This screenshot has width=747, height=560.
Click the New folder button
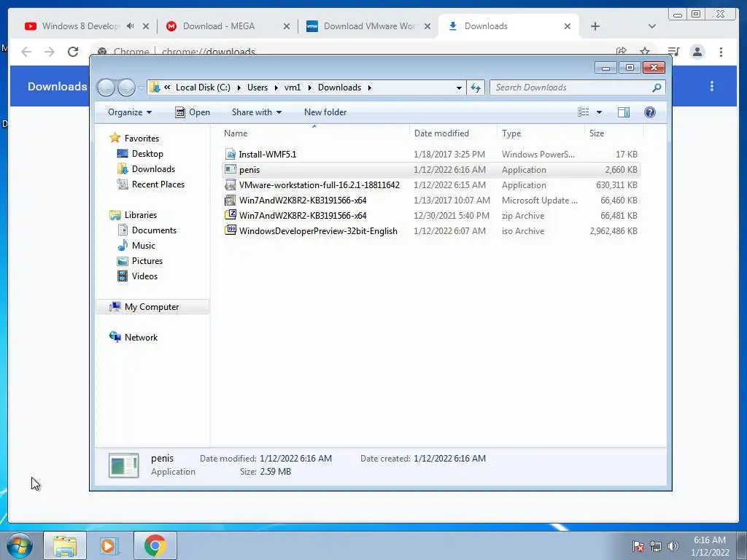click(x=325, y=112)
